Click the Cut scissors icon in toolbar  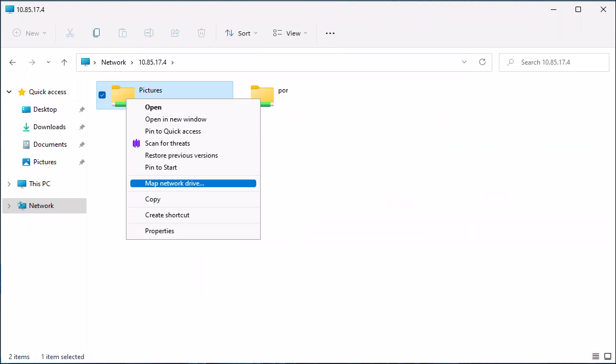click(70, 33)
